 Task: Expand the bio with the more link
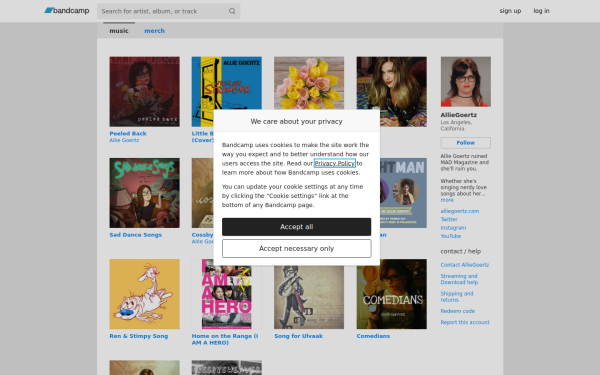[447, 200]
